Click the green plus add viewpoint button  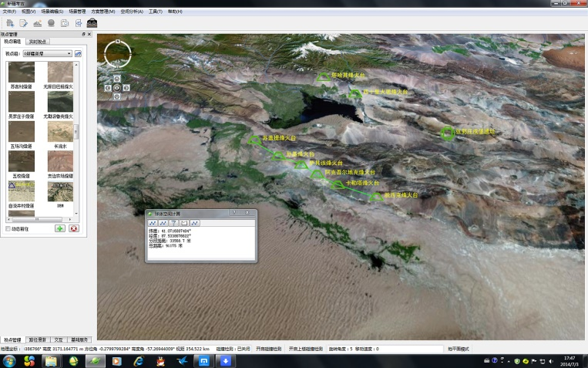tap(59, 228)
